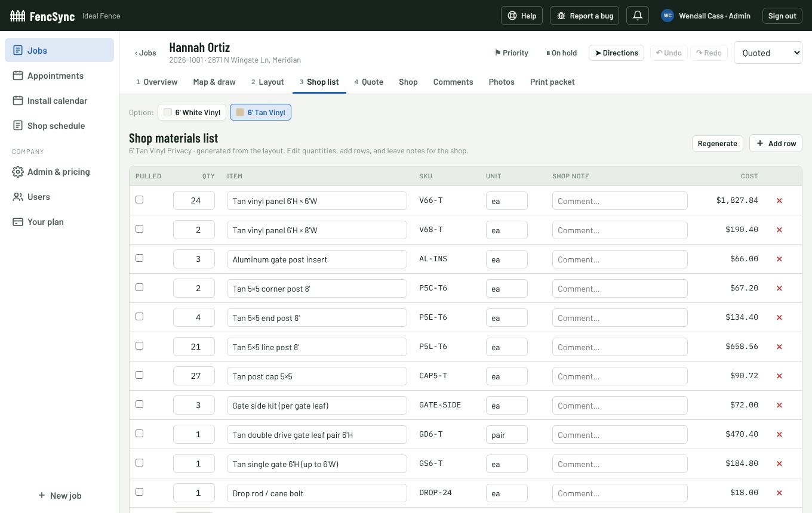This screenshot has height=513, width=812.
Task: Click the Appointments calendar icon
Action: (x=18, y=76)
